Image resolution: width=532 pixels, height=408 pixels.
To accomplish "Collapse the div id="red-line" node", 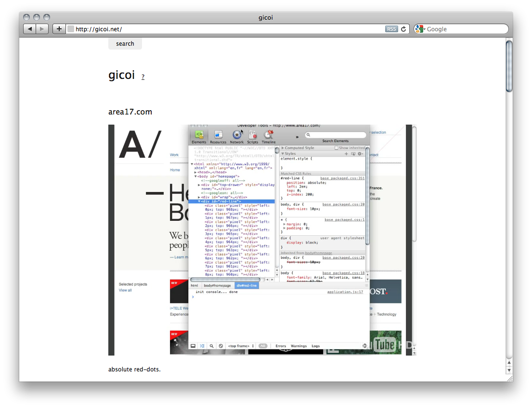I will (x=199, y=201).
